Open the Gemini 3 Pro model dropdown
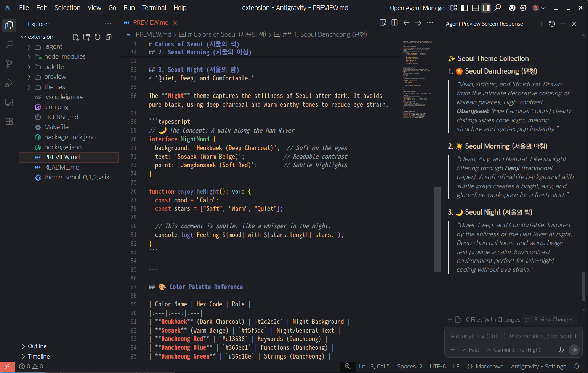588x373 pixels. pos(513,350)
